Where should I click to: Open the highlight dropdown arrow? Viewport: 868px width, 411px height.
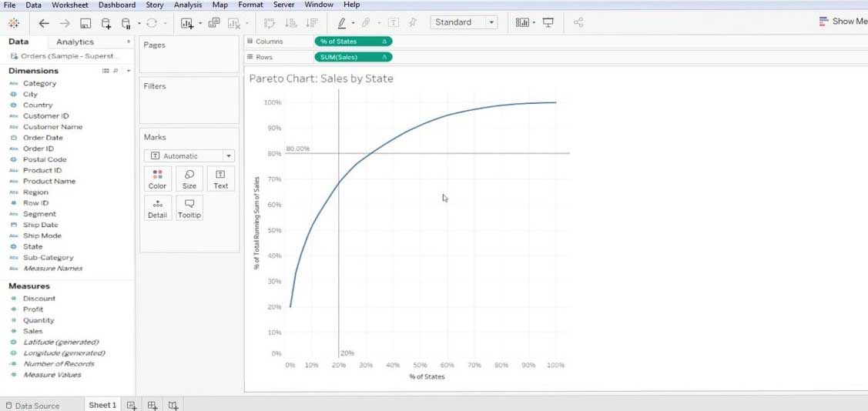point(353,23)
